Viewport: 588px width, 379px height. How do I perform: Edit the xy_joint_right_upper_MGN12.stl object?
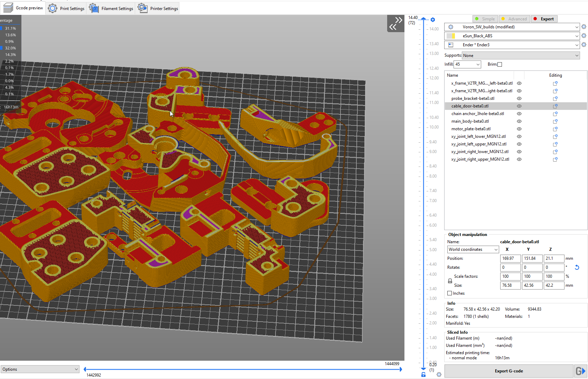click(x=555, y=159)
